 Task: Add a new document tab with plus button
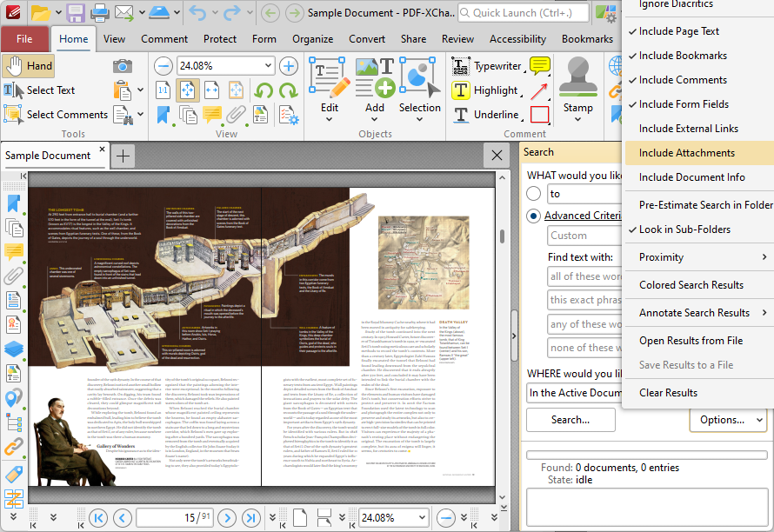coord(123,156)
